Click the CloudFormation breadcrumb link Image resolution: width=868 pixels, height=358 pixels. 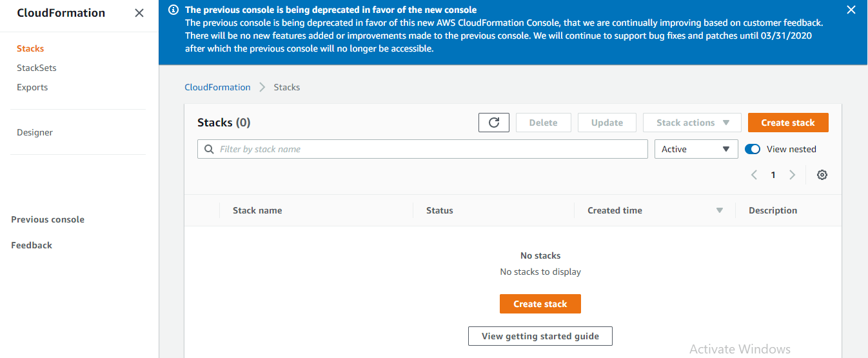217,87
